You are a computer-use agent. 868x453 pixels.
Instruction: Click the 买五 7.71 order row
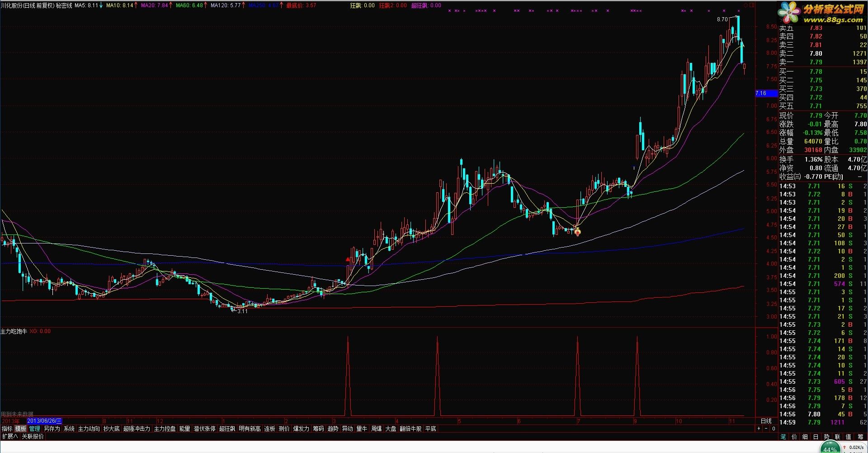pyautogui.click(x=823, y=106)
